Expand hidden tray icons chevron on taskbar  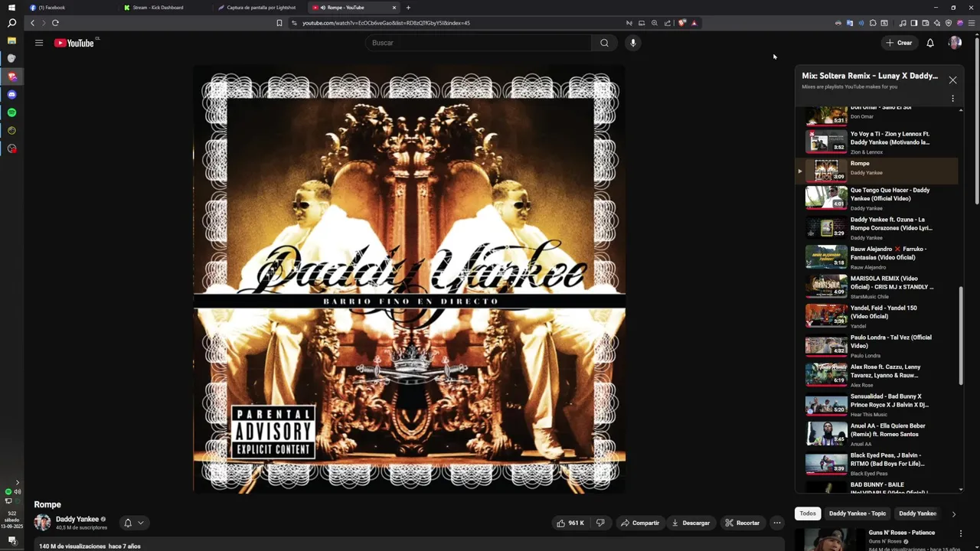[18, 483]
